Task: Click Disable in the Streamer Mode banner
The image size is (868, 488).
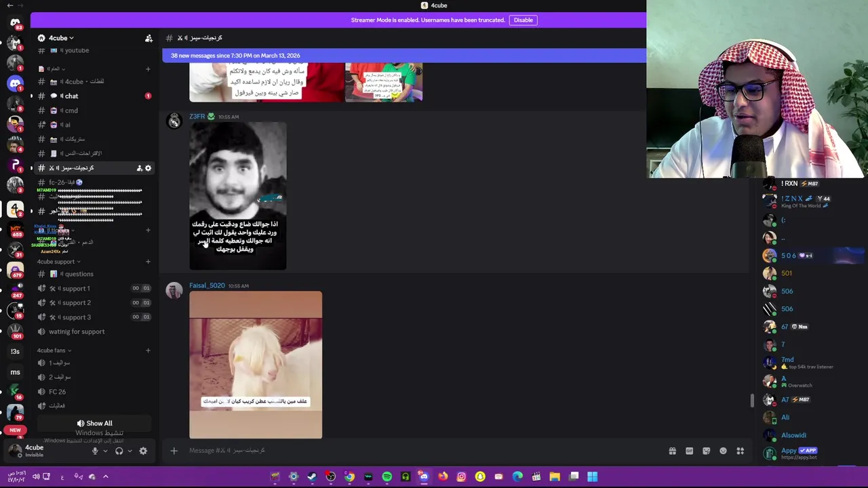Action: (x=523, y=20)
